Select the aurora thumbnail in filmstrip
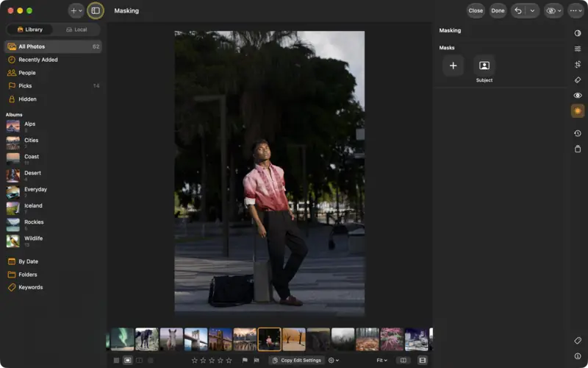 pos(122,339)
